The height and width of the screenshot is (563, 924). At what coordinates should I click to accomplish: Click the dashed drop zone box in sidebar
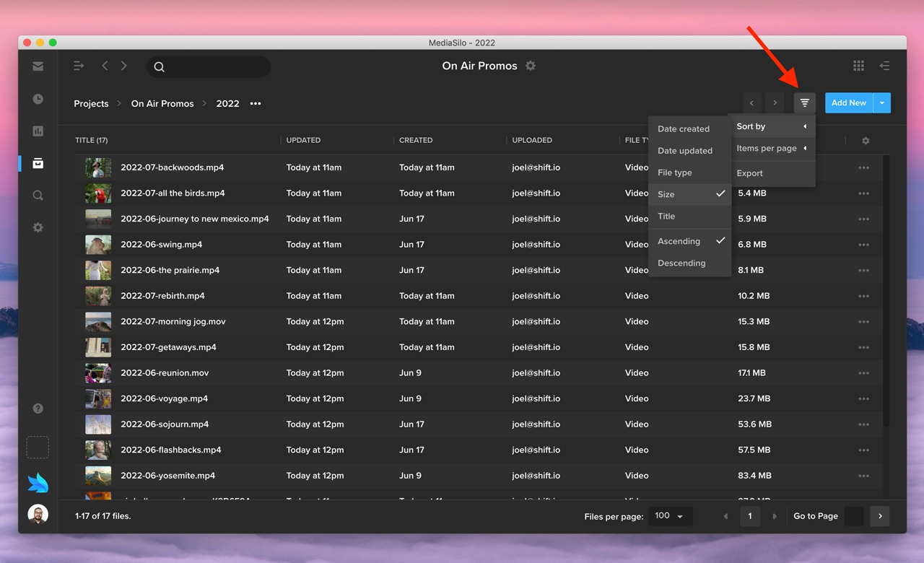point(38,448)
